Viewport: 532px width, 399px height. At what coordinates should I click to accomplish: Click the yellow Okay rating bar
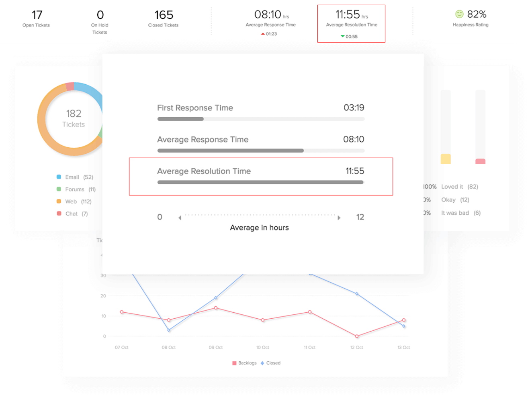pyautogui.click(x=446, y=159)
